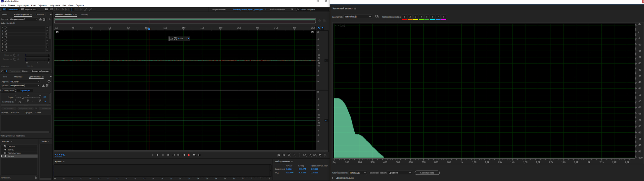Click the DeClicker effect info icon
The width and height of the screenshot is (644, 181).
tap(49, 82)
